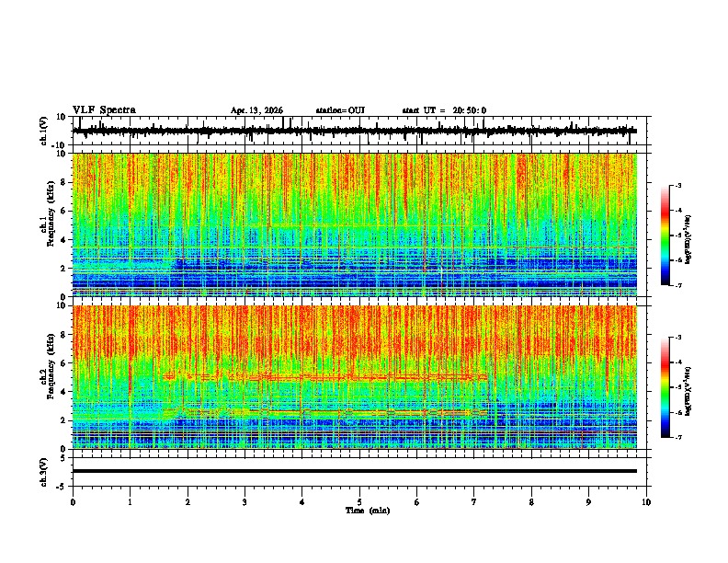Click the ch.2 spectrogram colorbar
This screenshot has width=728, height=563.
click(665, 387)
